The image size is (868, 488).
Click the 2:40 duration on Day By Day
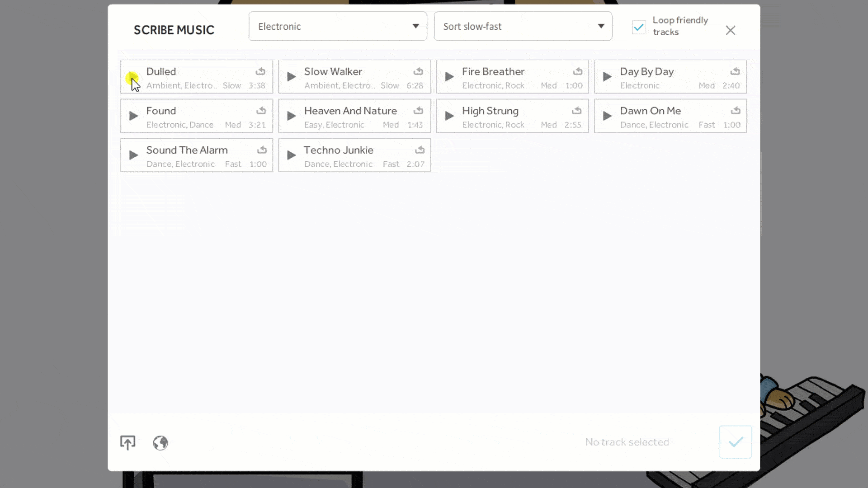tap(731, 85)
